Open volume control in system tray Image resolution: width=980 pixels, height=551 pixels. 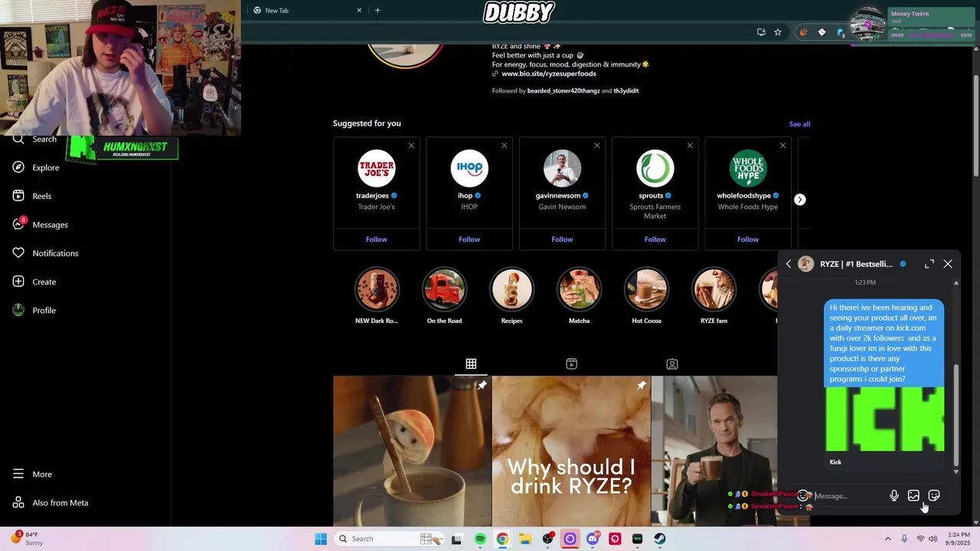click(x=933, y=539)
